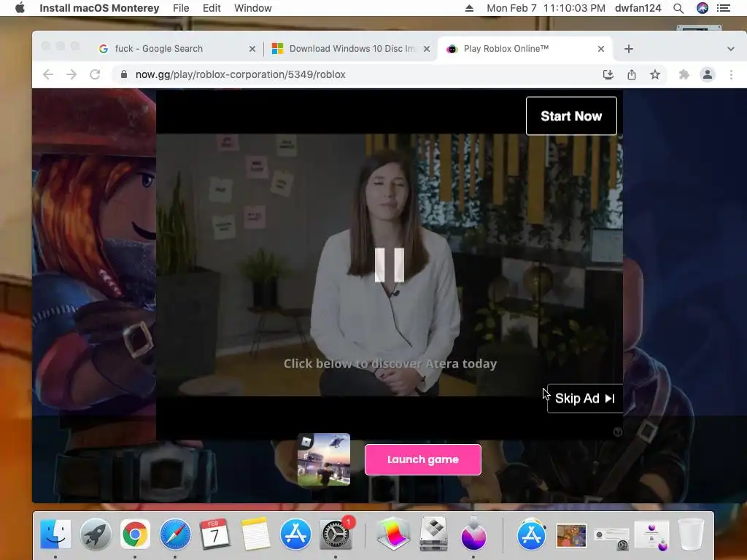Reload the now.gg page
Screen dimensions: 747x560
click(95, 74)
